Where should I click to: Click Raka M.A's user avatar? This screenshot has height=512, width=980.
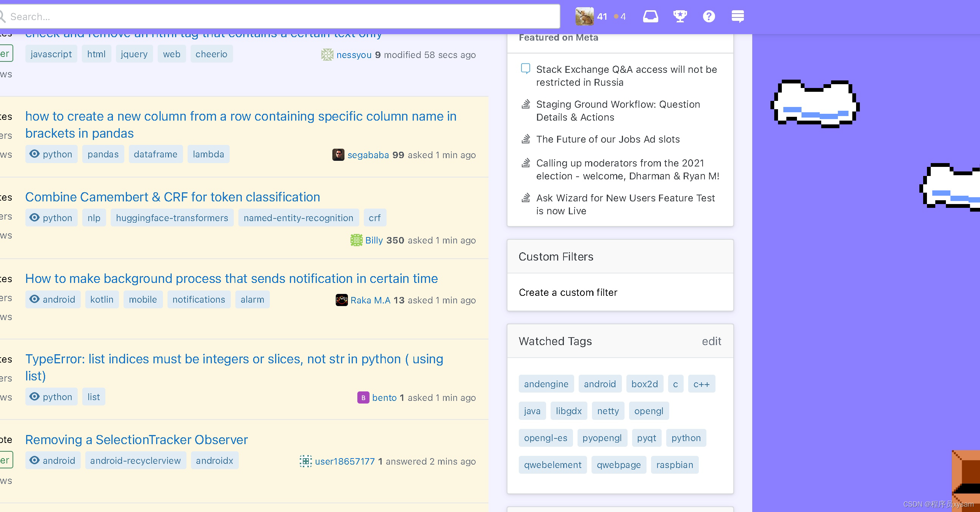tap(341, 300)
